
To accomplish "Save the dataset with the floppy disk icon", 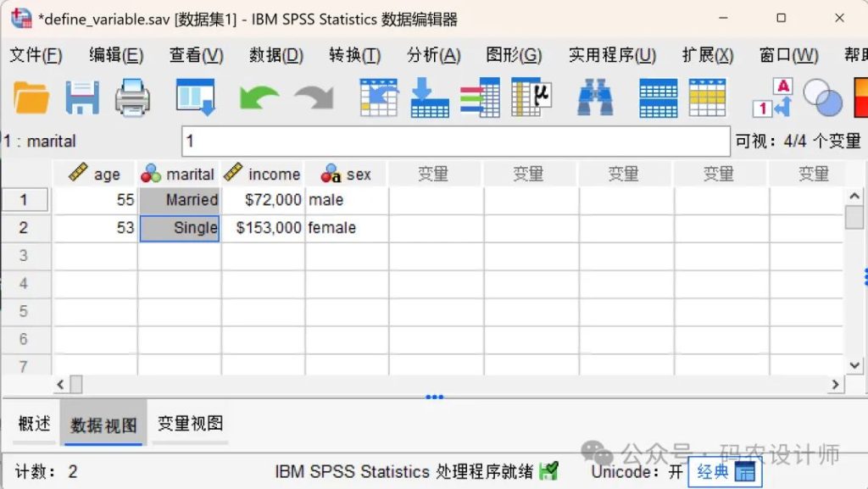I will tap(82, 97).
